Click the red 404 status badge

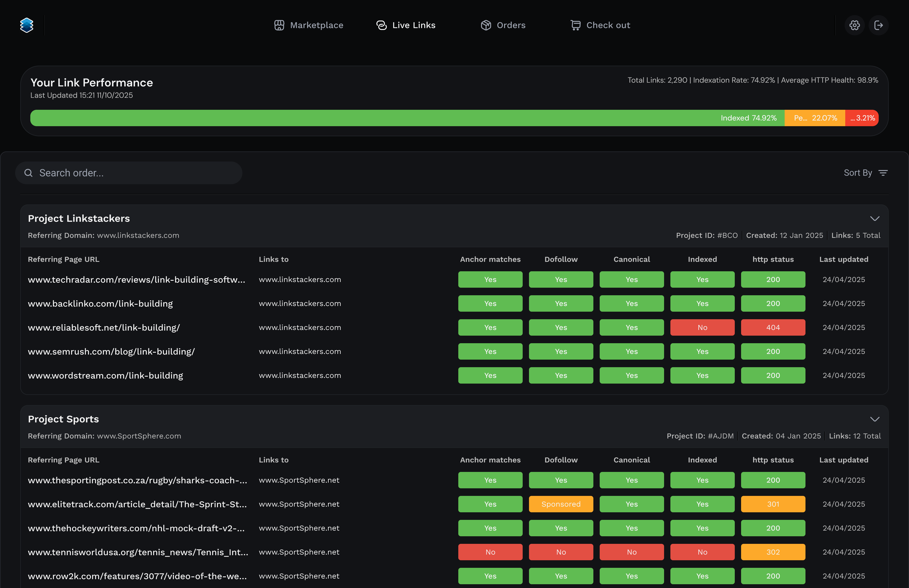point(773,328)
